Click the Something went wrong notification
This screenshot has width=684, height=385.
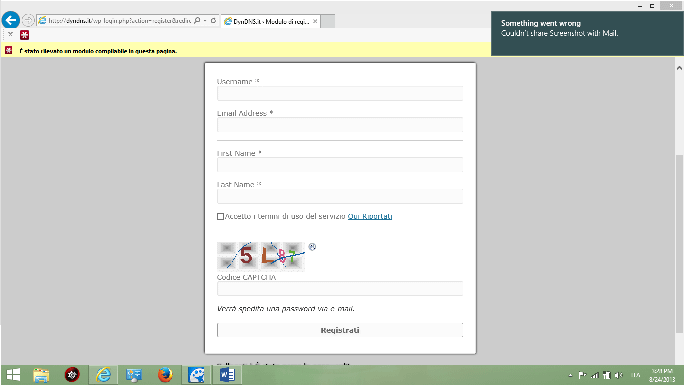click(587, 34)
